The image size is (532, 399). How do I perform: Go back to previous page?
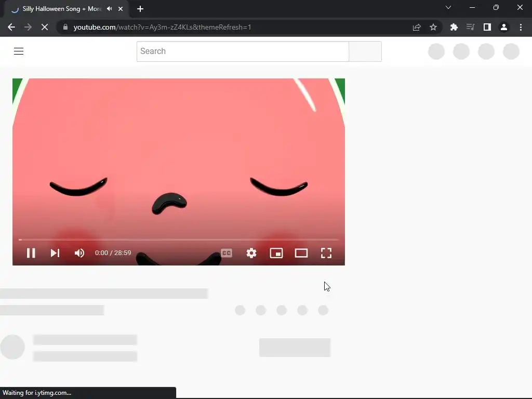(11, 27)
